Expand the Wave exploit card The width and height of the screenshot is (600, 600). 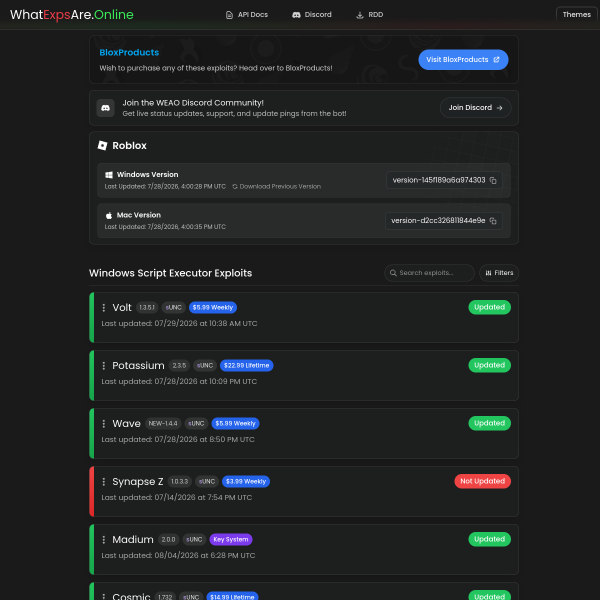(304, 433)
